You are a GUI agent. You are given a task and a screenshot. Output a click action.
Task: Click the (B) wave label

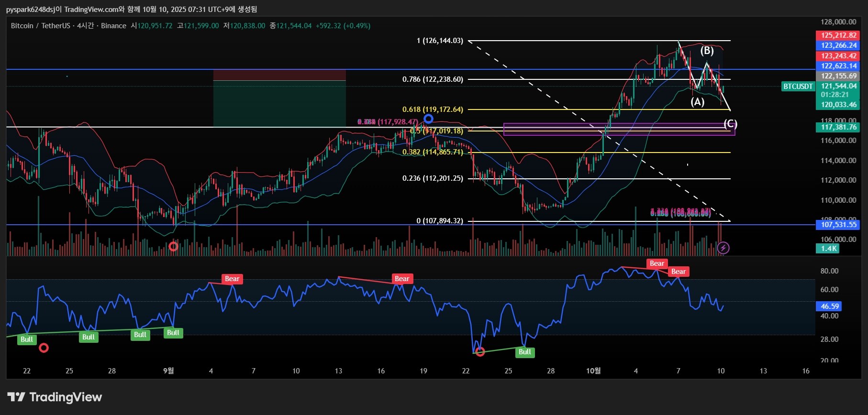point(707,51)
